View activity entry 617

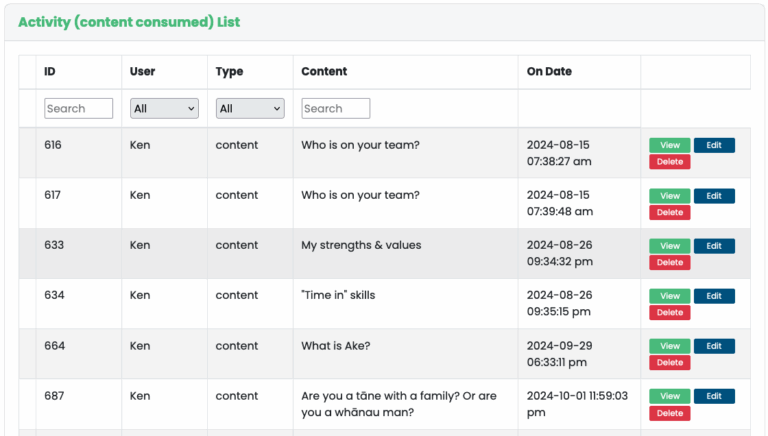tap(670, 196)
